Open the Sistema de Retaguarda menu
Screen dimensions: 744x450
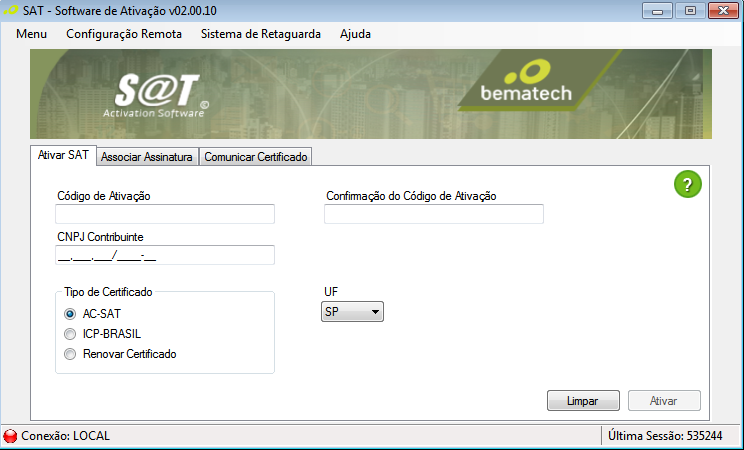click(261, 33)
